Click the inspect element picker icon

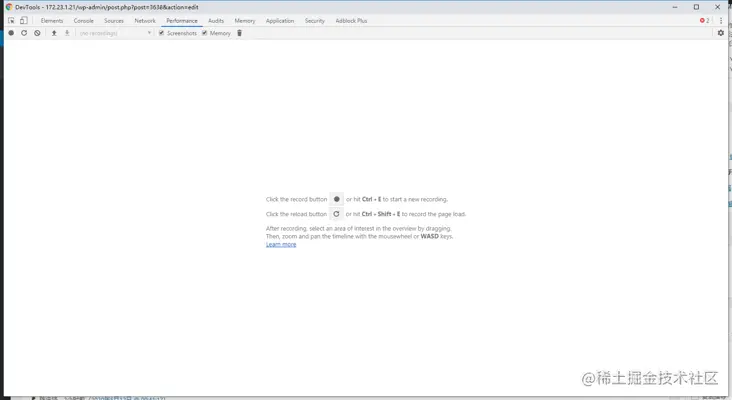click(11, 21)
